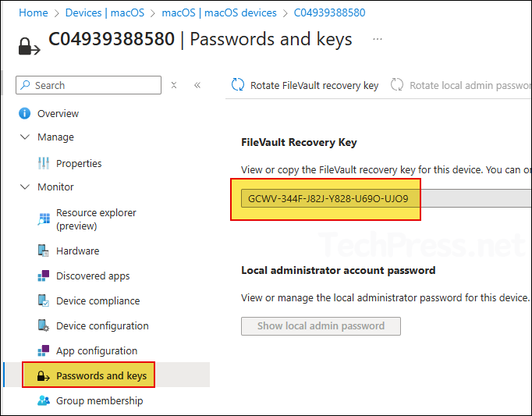Screen dimensions: 532x416
Task: Collapse the Monitor section chevron
Action: pos(24,187)
